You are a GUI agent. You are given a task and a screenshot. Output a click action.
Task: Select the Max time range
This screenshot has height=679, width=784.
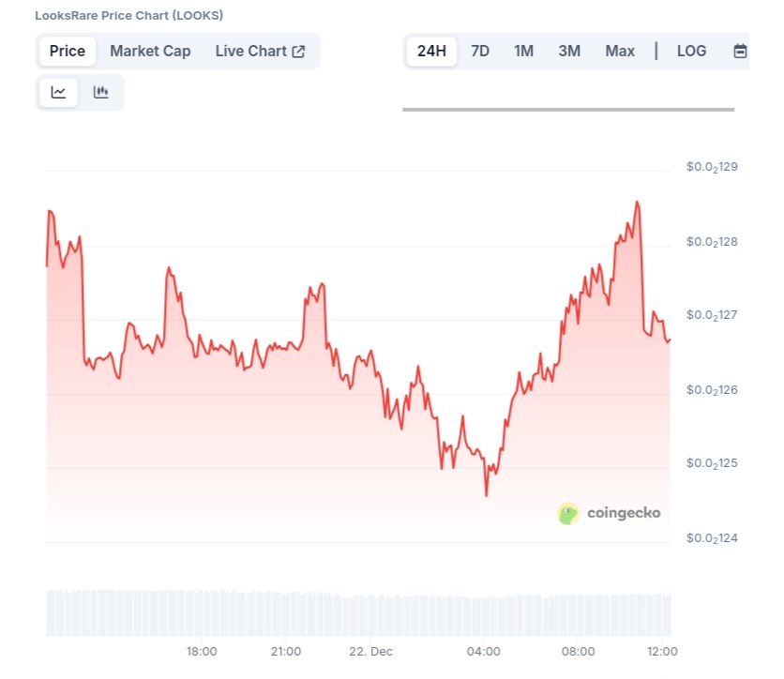click(620, 51)
